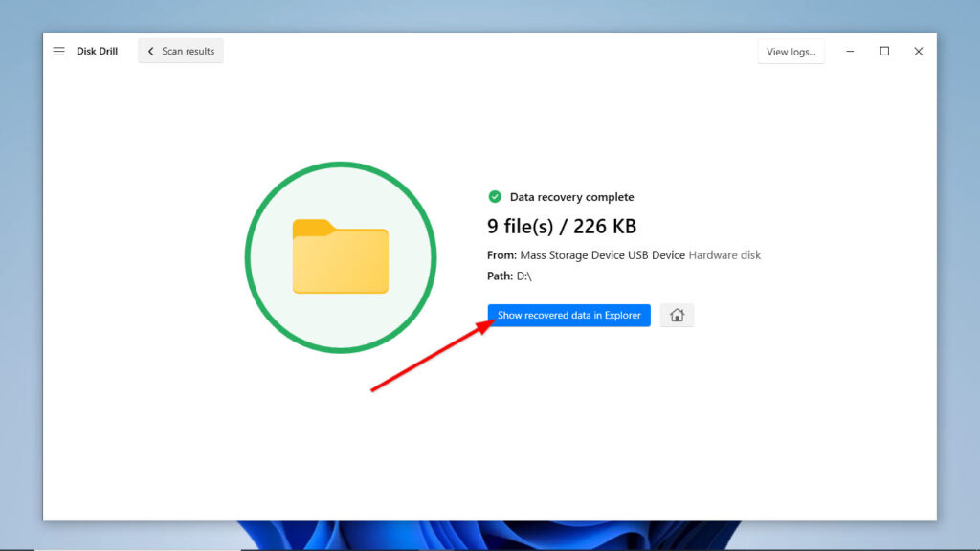Click the Disk Drill title label
Screen dimensions: 980x551
pyautogui.click(x=100, y=51)
